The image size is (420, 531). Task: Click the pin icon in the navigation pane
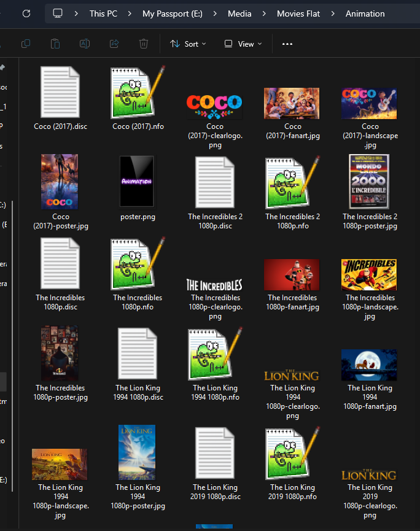[x=2, y=68]
